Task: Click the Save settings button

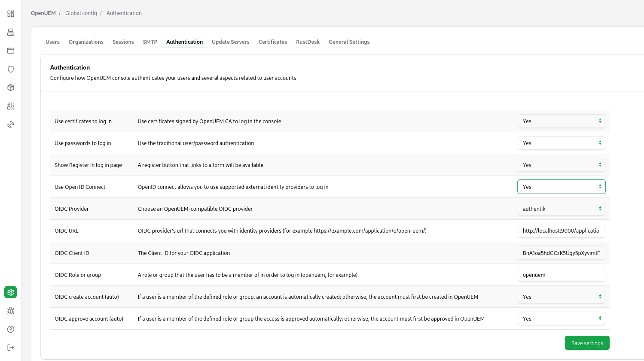Action: tap(587, 343)
